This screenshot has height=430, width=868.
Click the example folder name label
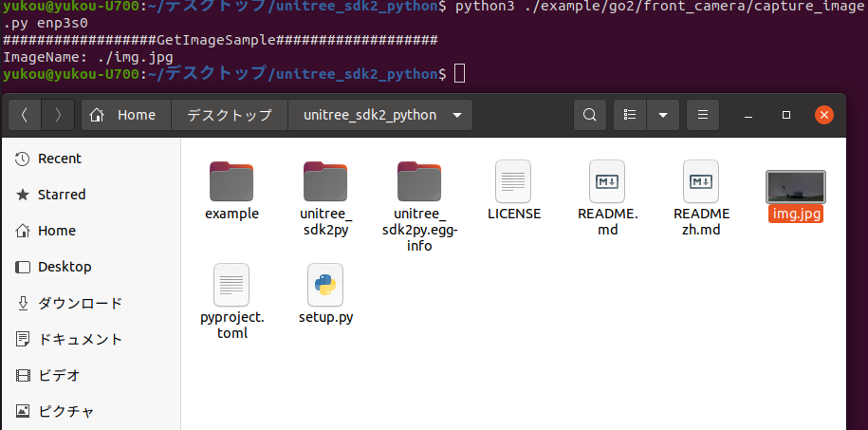click(232, 214)
